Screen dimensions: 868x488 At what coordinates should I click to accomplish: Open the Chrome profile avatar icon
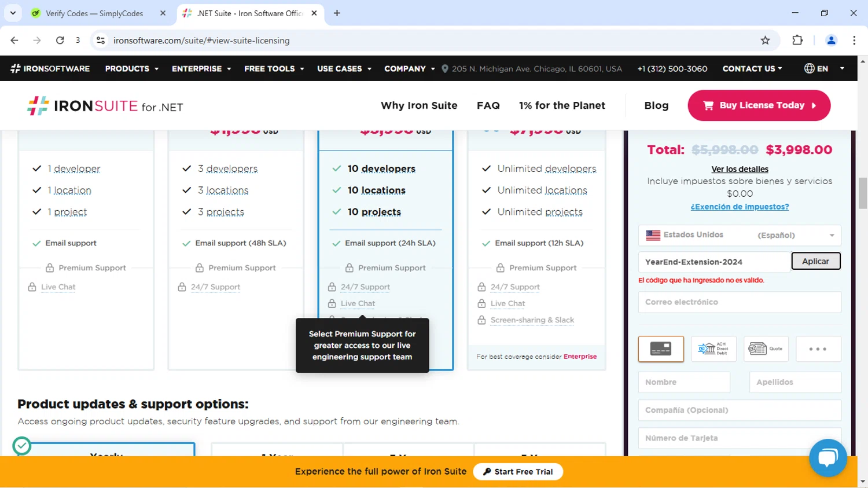[x=831, y=40]
